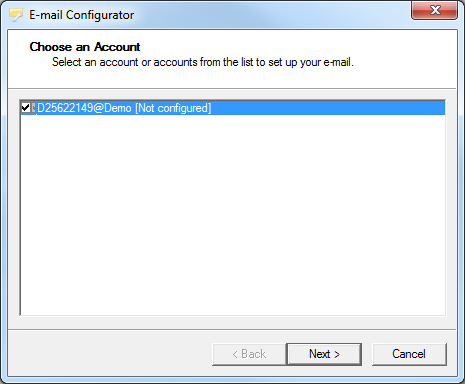Click empty white space in the account list

[233, 213]
